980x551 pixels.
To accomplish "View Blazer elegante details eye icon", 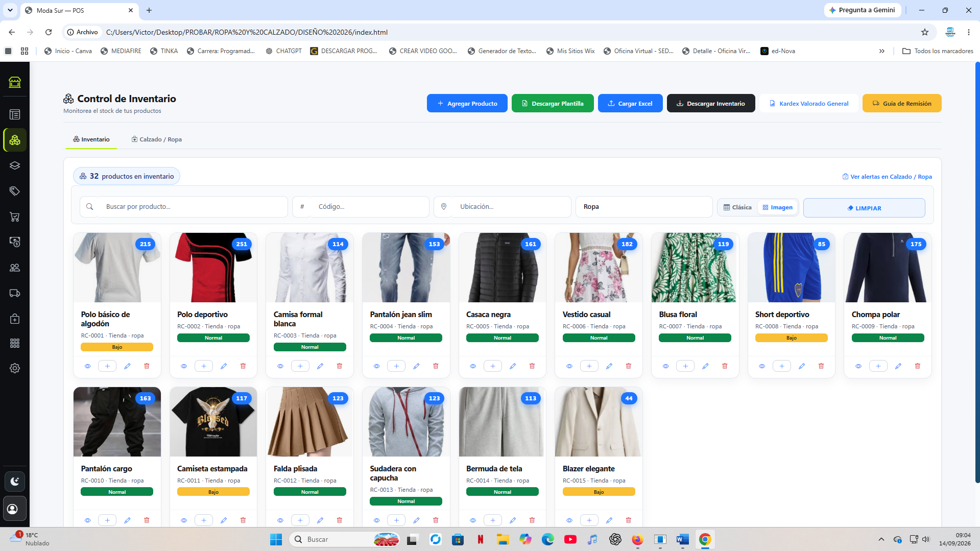I will (569, 520).
